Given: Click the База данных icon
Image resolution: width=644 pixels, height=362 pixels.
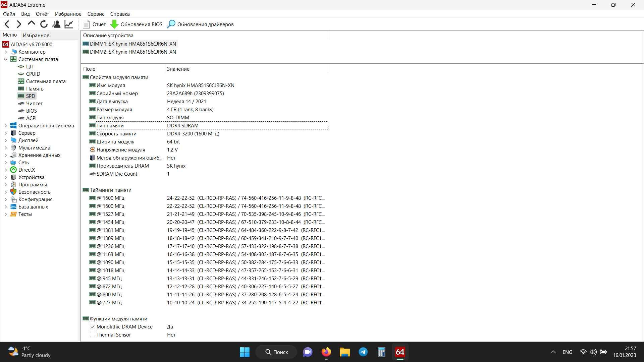Looking at the screenshot, I should point(13,207).
